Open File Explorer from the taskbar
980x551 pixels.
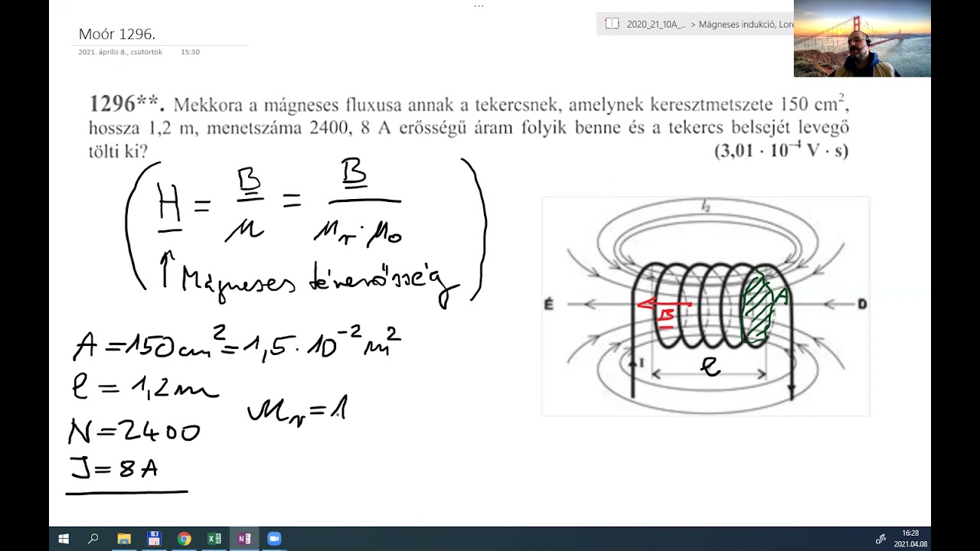[124, 539]
